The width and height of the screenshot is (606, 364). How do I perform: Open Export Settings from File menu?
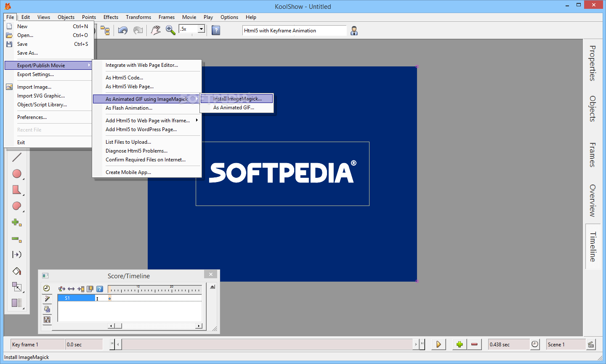click(48, 74)
